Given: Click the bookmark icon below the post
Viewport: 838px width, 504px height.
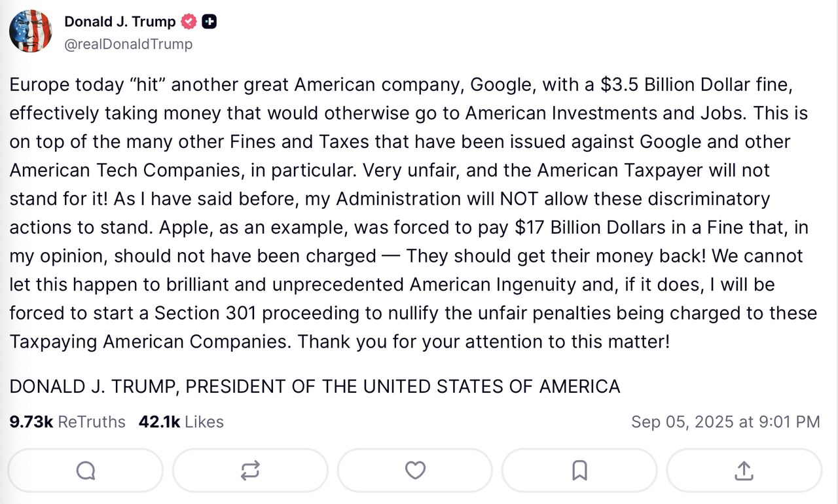Looking at the screenshot, I should [x=578, y=470].
